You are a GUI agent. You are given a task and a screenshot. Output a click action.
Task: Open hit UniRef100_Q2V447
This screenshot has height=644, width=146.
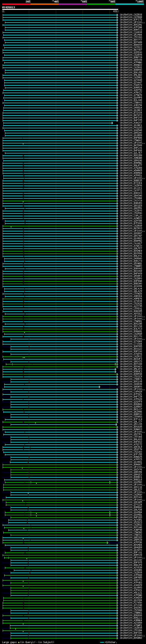[131, 82]
